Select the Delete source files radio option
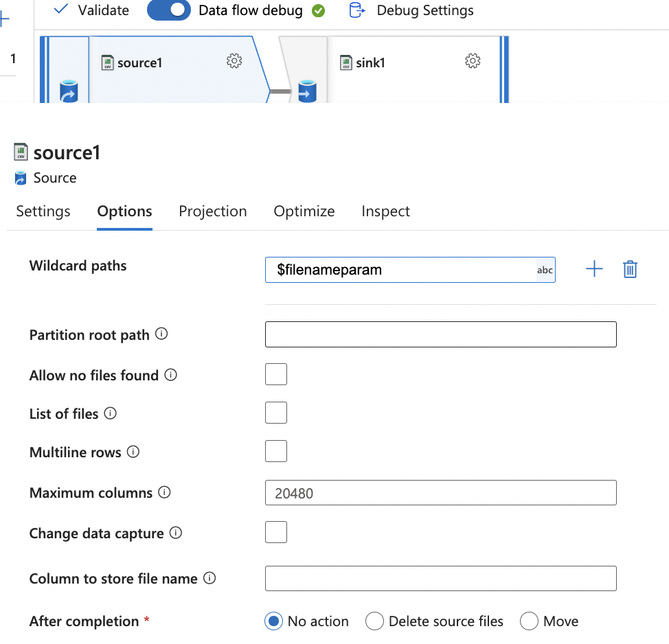This screenshot has width=669, height=644. click(374, 621)
